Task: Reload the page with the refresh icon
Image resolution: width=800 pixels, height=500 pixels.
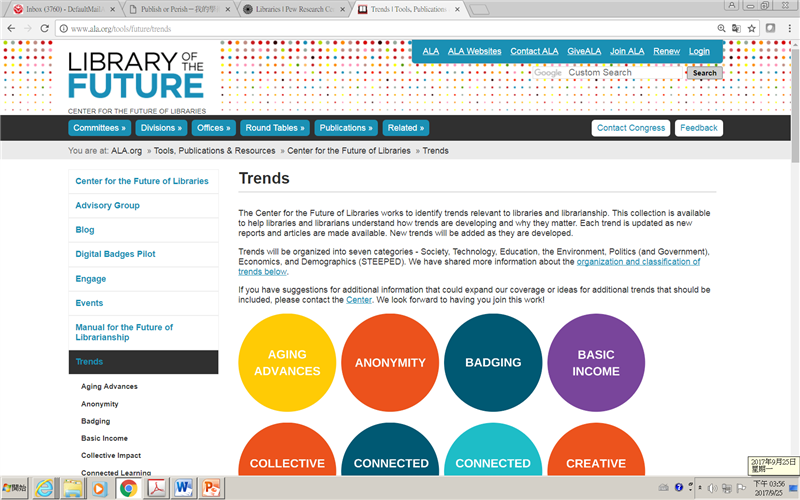Action: [44, 28]
